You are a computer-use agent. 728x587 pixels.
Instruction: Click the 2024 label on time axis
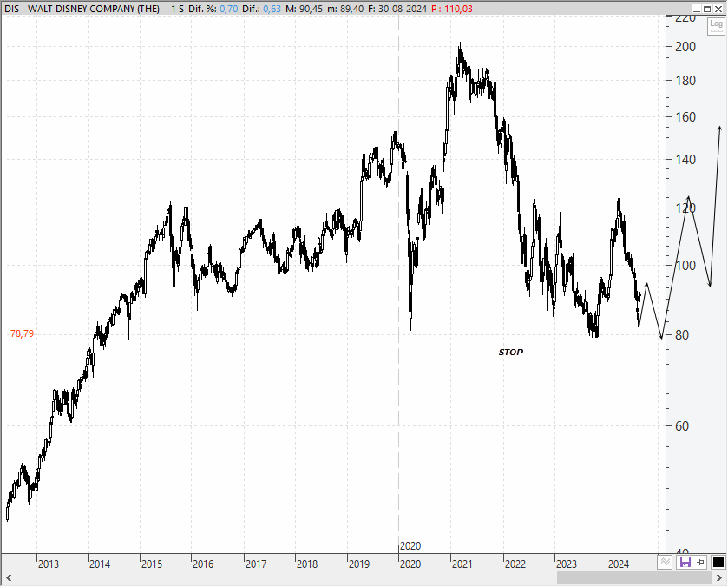coord(619,564)
